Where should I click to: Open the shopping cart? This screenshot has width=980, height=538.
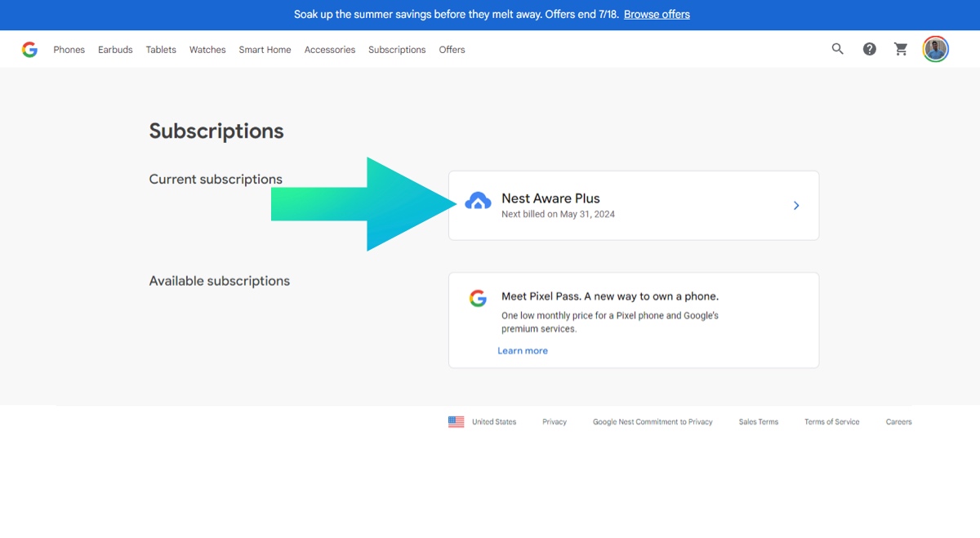901,49
